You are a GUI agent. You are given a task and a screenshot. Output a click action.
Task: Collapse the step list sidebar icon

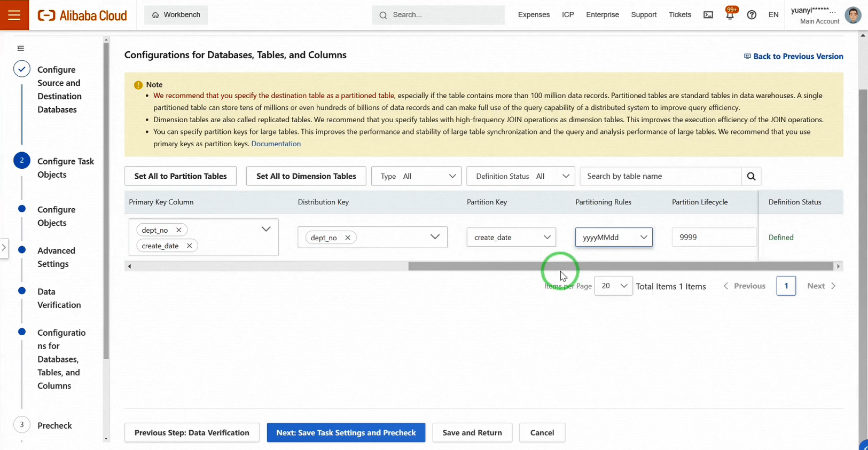[x=21, y=48]
